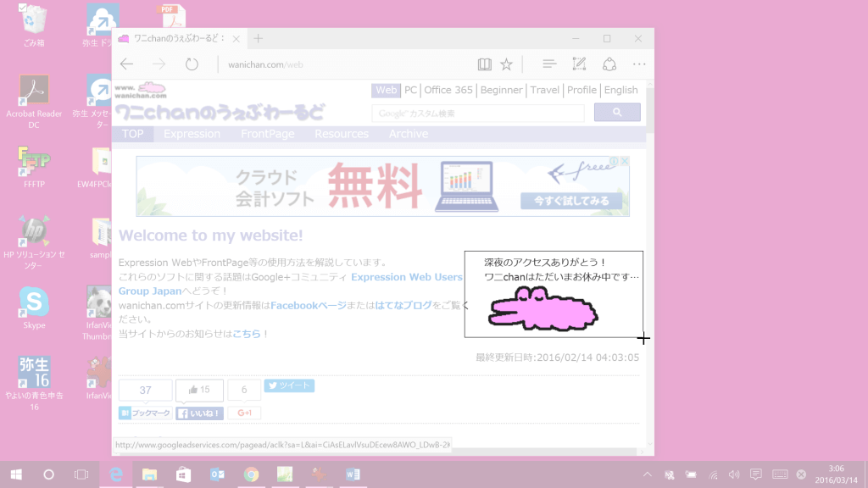Open the Beginner navigation link
The height and width of the screenshot is (488, 868).
[x=501, y=90]
